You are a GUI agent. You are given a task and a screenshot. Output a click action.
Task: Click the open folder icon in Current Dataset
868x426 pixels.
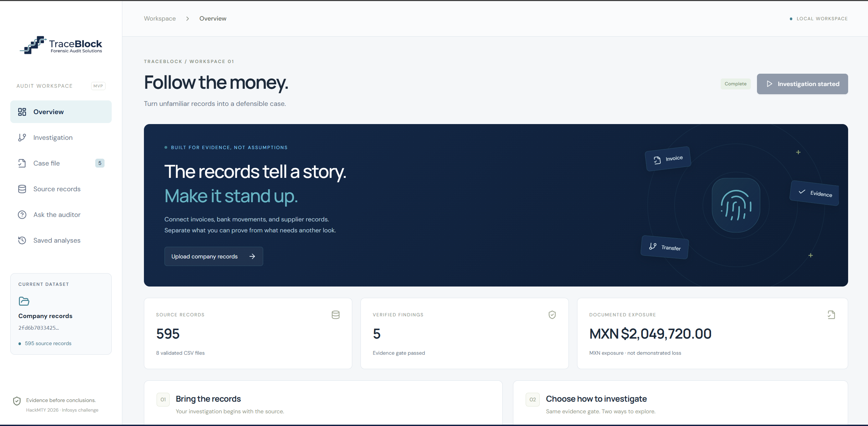24,301
